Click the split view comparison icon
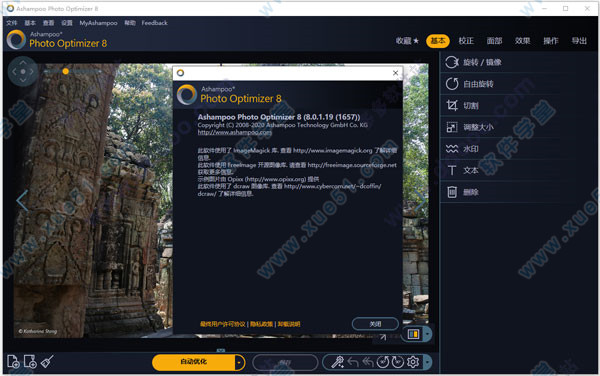 (413, 334)
